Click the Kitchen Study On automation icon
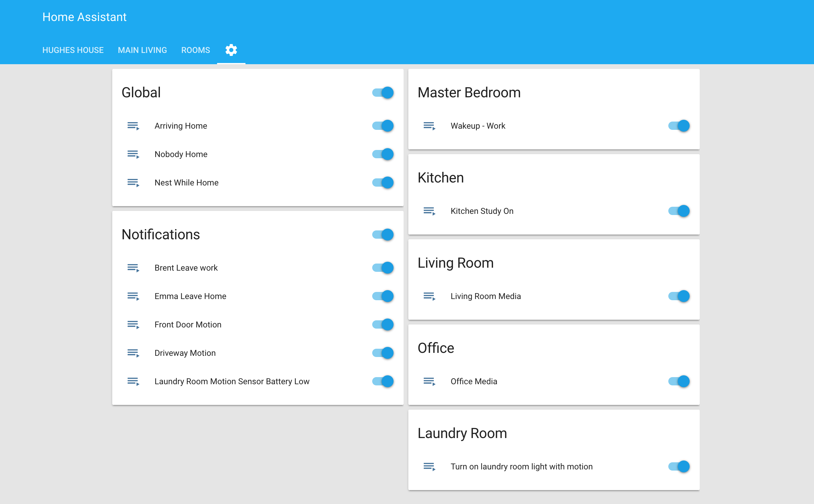 (x=429, y=211)
